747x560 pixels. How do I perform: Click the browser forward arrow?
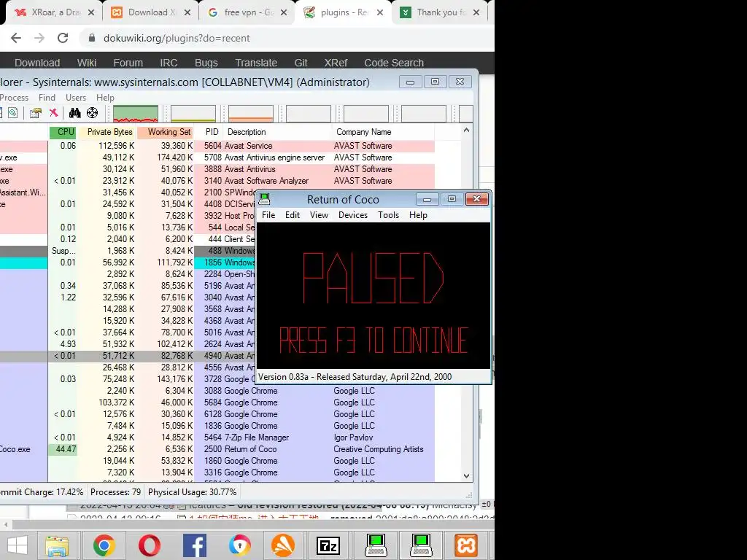tap(39, 38)
